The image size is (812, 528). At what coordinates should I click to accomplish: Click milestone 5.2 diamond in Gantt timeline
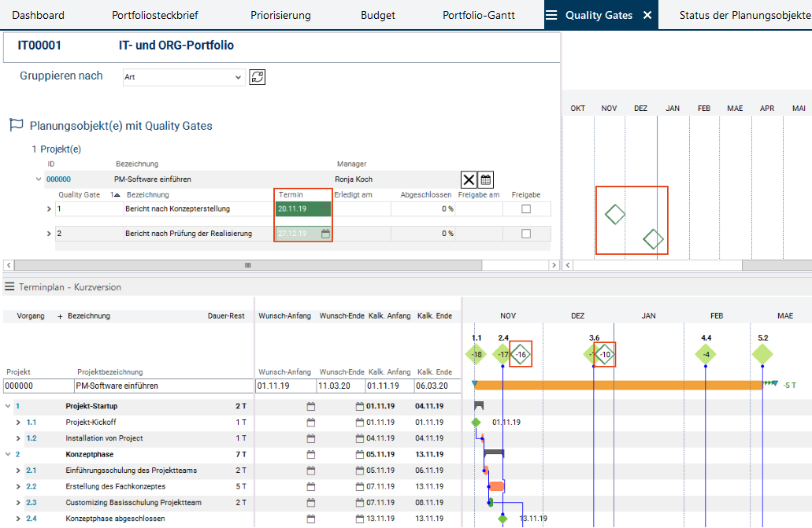[762, 355]
